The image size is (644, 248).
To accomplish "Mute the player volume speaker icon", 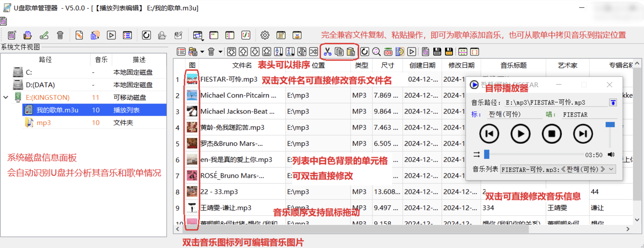I will pyautogui.click(x=611, y=154).
